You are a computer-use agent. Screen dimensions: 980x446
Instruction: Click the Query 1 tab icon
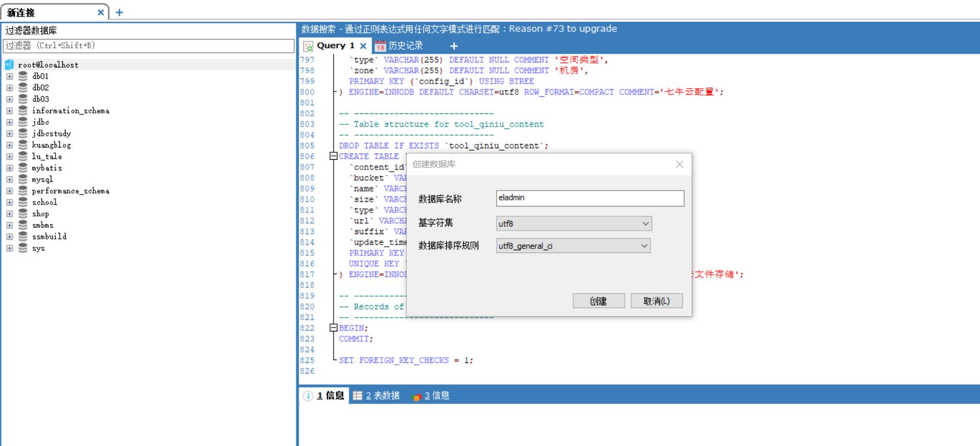(x=308, y=46)
